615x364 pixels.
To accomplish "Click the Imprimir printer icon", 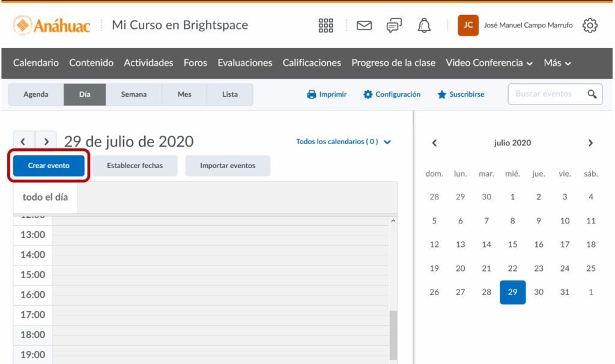I will point(312,94).
